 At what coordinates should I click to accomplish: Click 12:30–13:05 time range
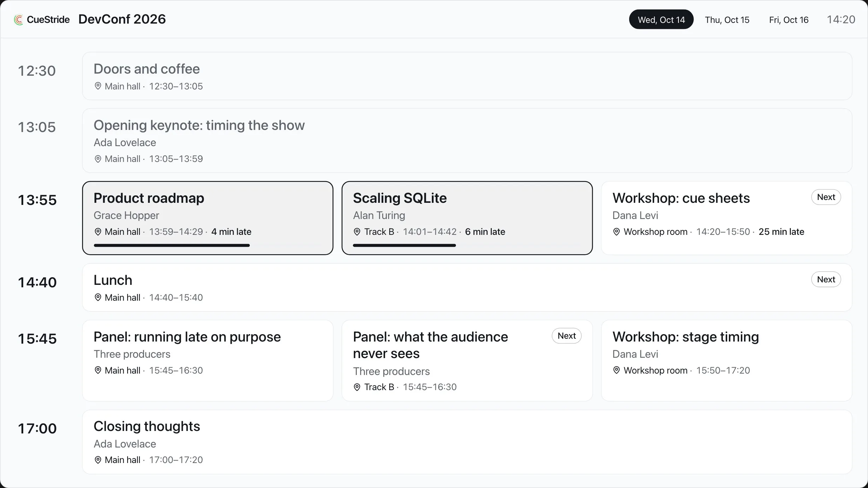(176, 86)
